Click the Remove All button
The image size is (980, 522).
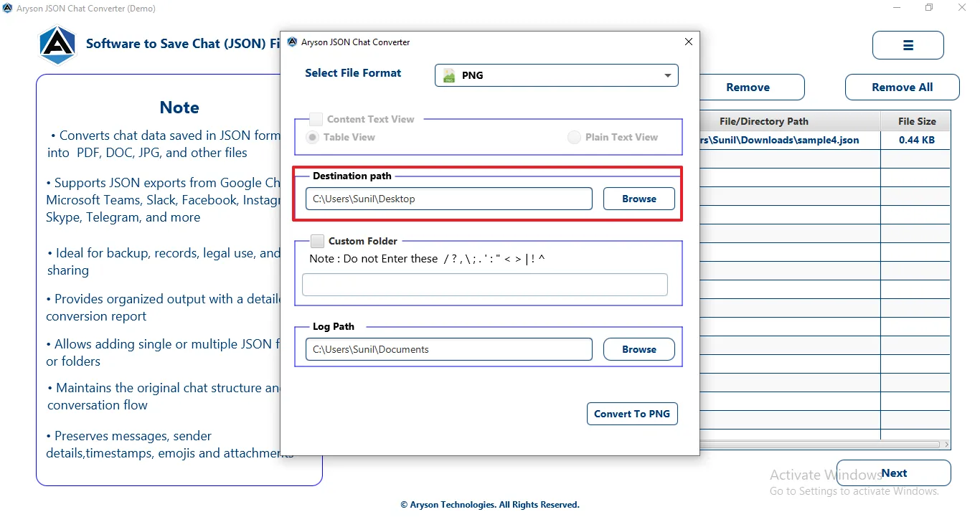tap(903, 87)
